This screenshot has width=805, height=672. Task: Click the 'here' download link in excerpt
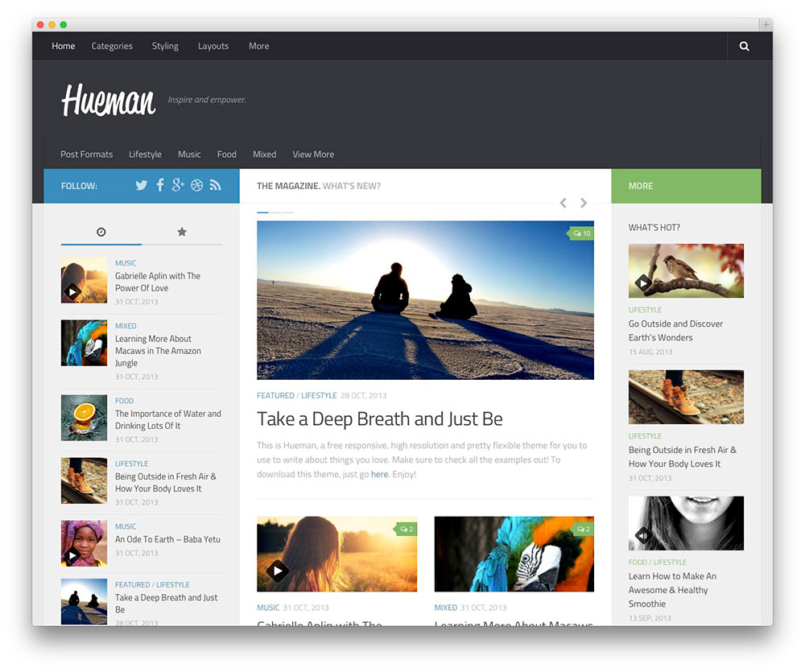(x=379, y=475)
